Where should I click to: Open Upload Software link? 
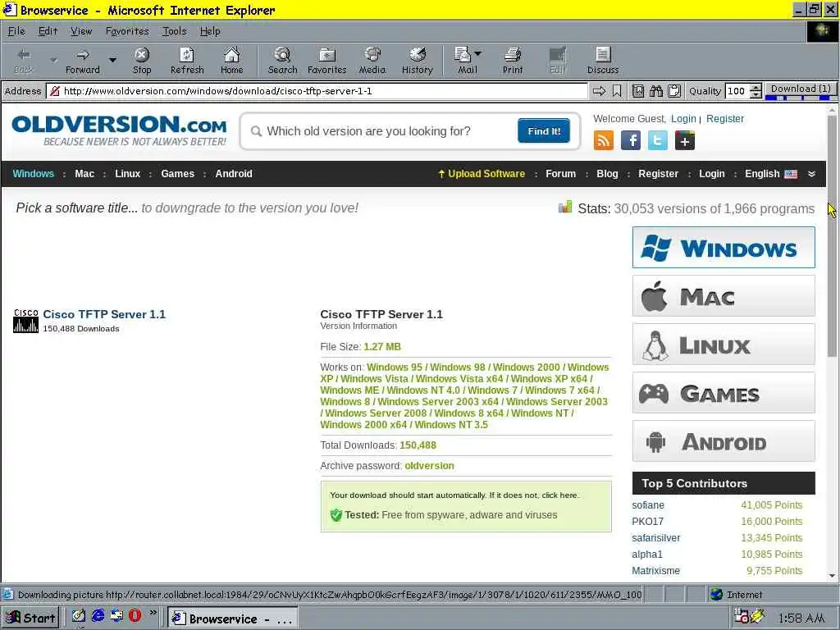click(x=482, y=174)
